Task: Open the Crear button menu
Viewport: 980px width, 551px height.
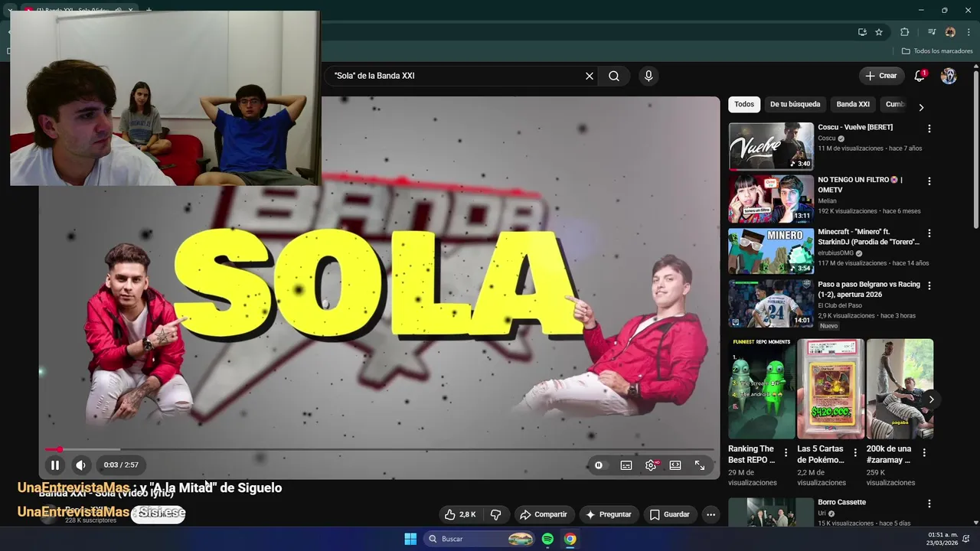Action: 880,76
